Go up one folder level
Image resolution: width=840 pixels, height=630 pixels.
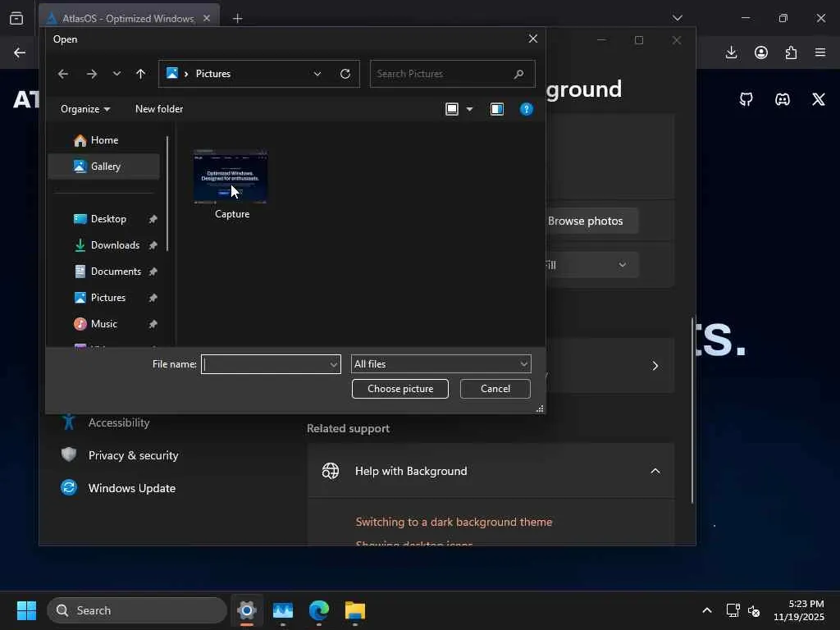pyautogui.click(x=140, y=74)
